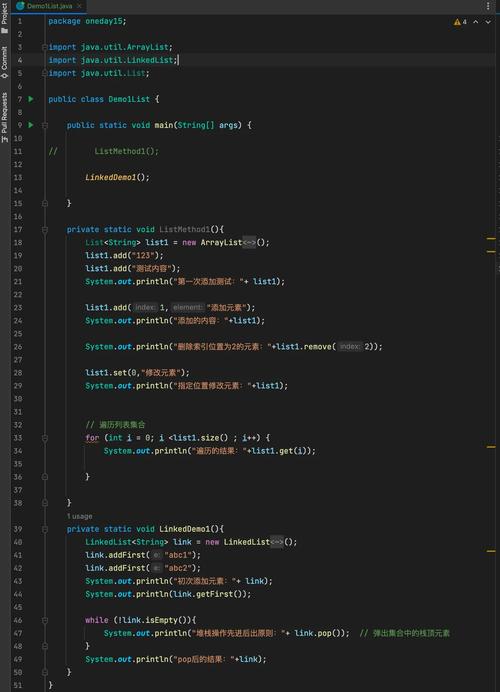Click list1.add("123") statement
The width and height of the screenshot is (500, 692).
(124, 255)
